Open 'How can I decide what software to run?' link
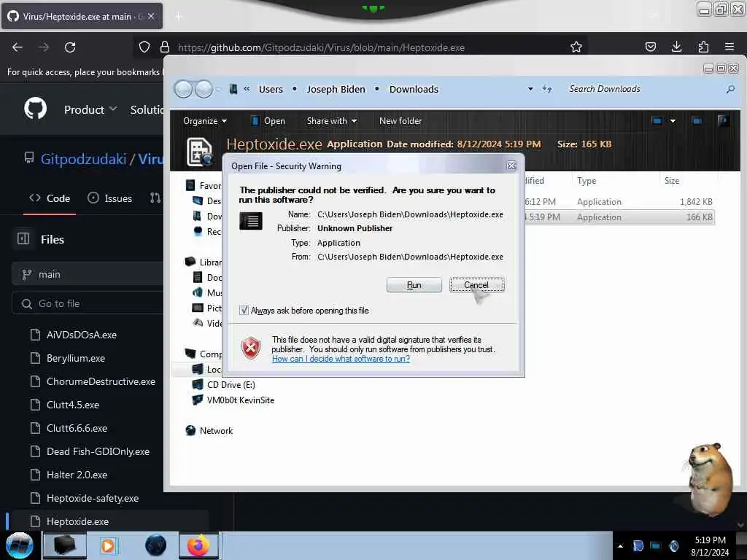Viewport: 747px width, 560px height. coord(341,359)
